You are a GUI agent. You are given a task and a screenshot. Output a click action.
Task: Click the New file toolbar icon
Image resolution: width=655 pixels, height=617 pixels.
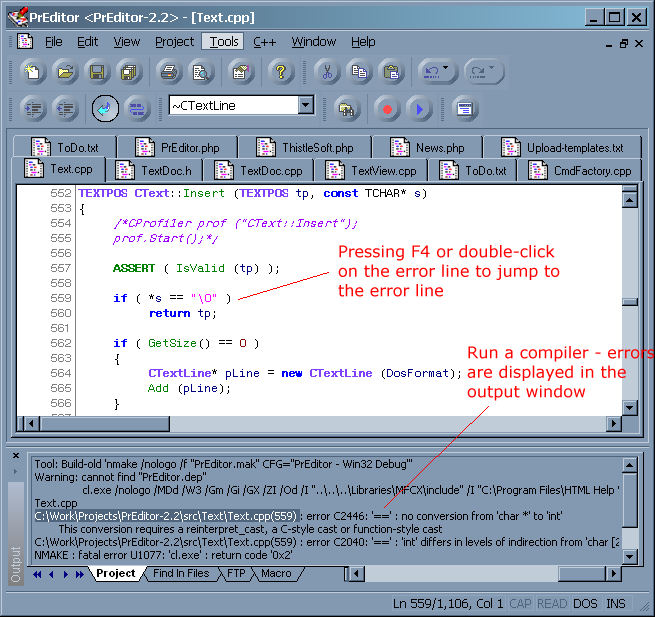point(33,72)
